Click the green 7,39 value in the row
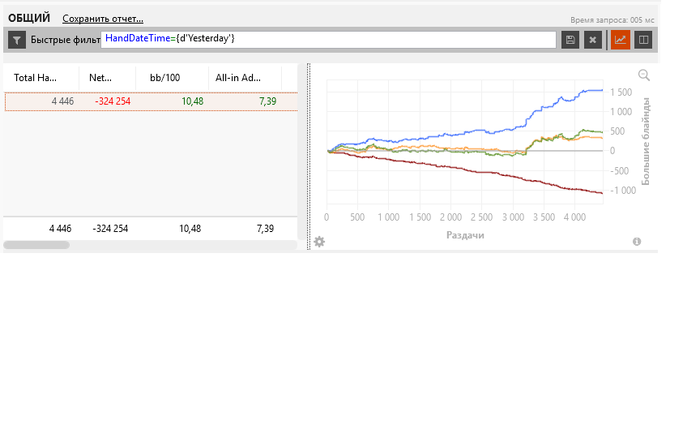This screenshot has width=700, height=438. pyautogui.click(x=267, y=101)
